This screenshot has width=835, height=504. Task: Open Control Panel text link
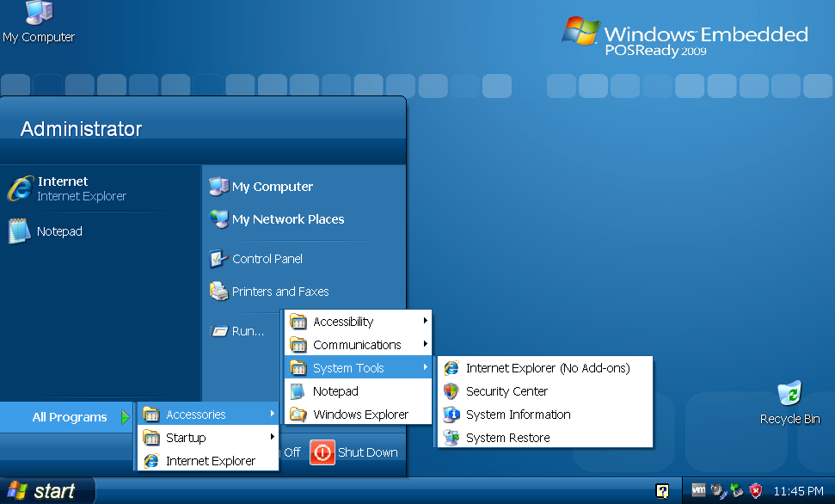coord(267,259)
